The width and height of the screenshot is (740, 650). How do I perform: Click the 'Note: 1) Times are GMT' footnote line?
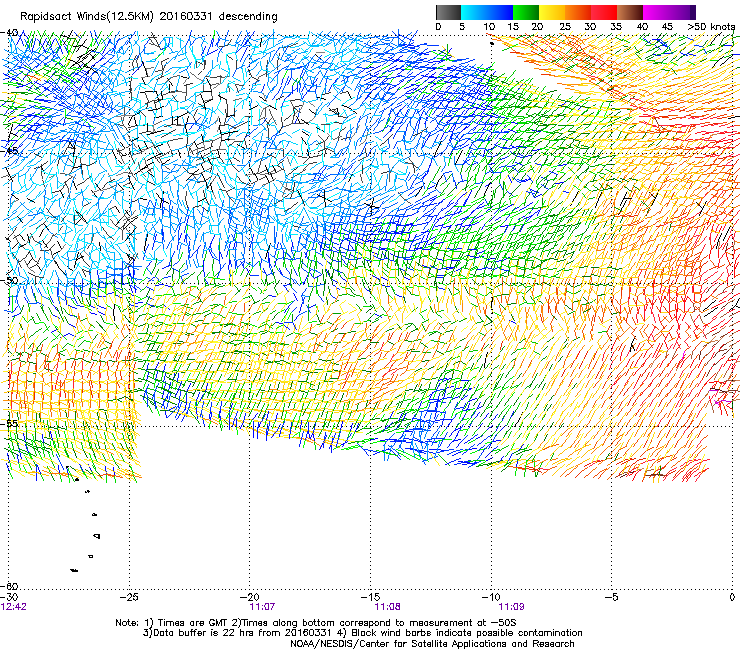pyautogui.click(x=316, y=623)
